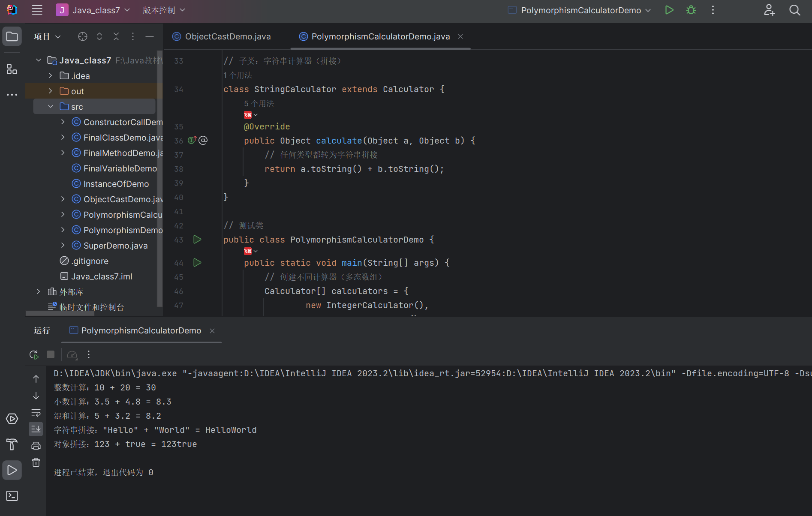Open Search Everywhere magnifier

794,10
